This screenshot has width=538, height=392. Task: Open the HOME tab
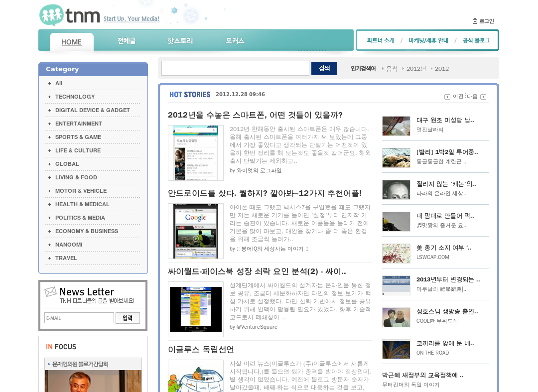[x=71, y=42]
